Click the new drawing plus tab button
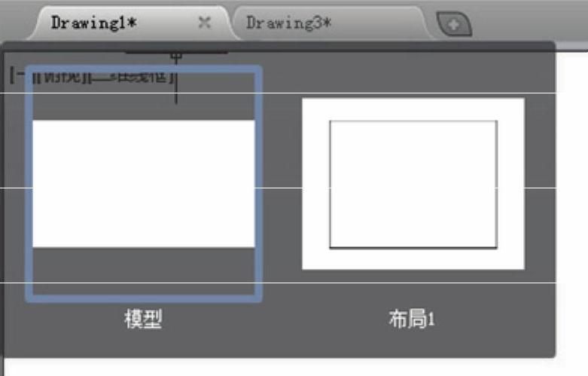The image size is (588, 376). pos(454,25)
